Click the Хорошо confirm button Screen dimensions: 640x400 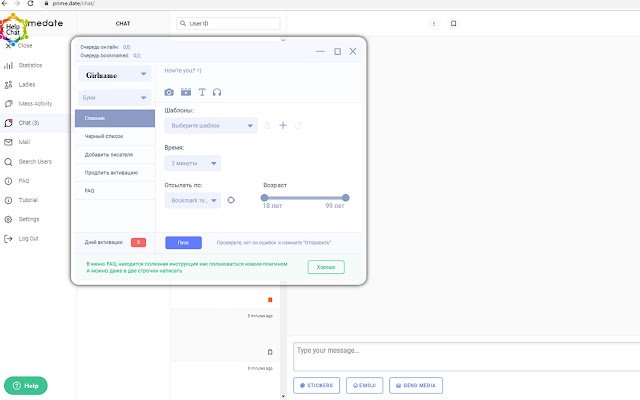[326, 267]
